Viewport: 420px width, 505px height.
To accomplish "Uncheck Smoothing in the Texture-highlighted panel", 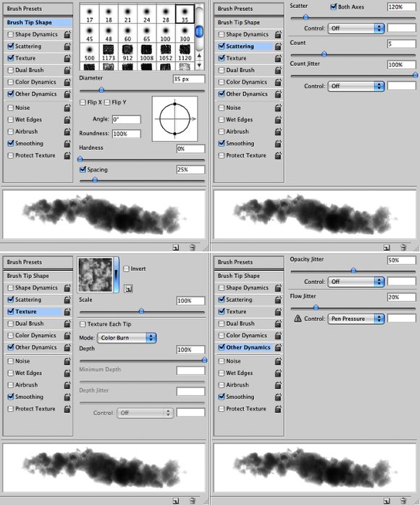I will [11, 397].
